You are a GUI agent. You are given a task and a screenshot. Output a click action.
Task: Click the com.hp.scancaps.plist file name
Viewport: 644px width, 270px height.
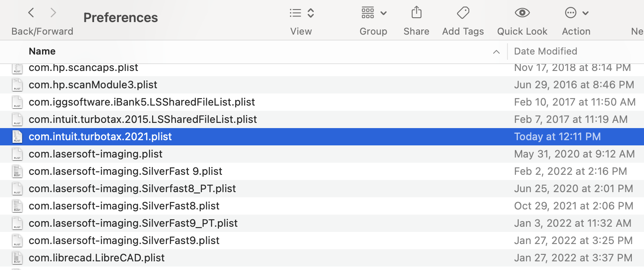(x=83, y=68)
